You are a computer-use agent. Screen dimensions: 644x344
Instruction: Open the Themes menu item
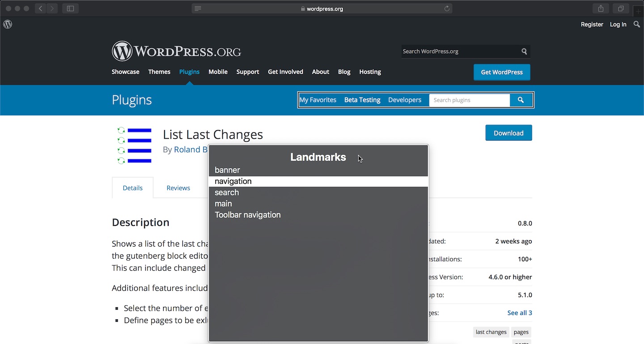tap(159, 72)
